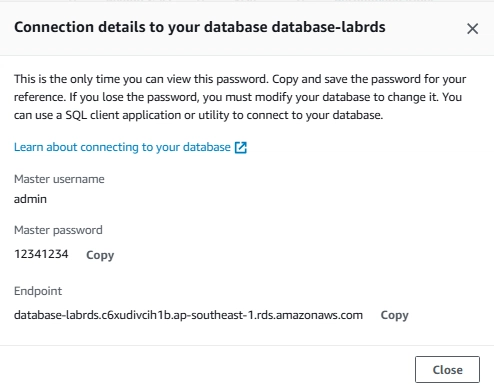The height and width of the screenshot is (391, 494).
Task: Click the Master password label
Action: (x=58, y=230)
